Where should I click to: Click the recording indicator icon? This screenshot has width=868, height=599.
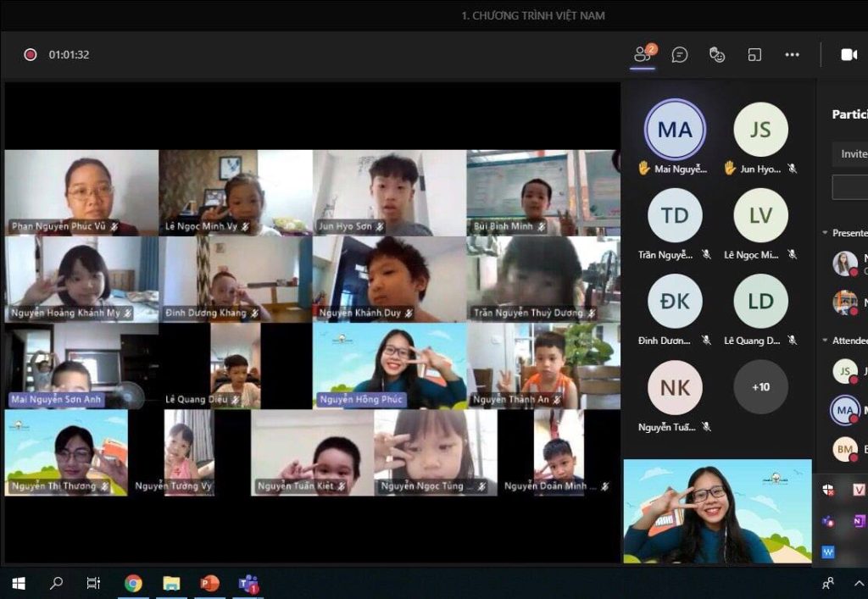[31, 54]
